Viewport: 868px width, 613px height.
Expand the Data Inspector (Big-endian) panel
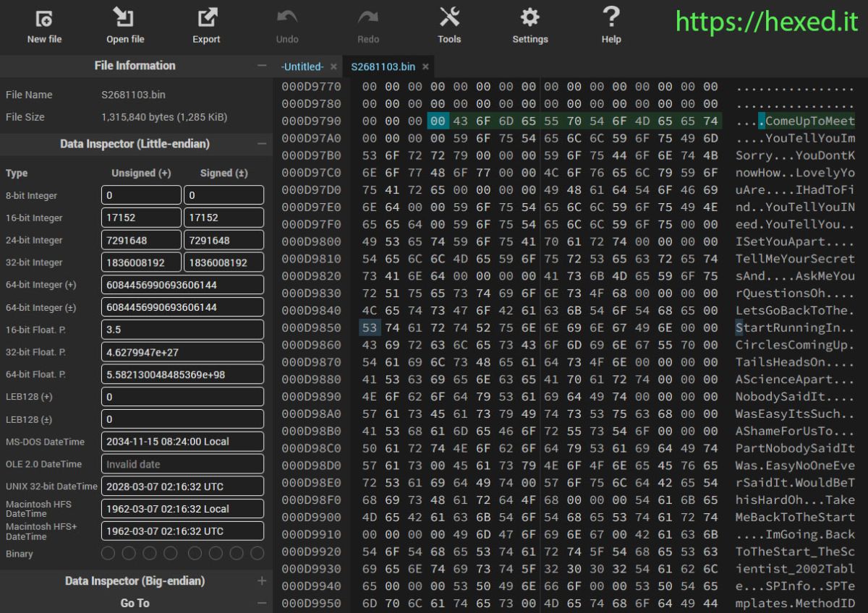pos(262,581)
